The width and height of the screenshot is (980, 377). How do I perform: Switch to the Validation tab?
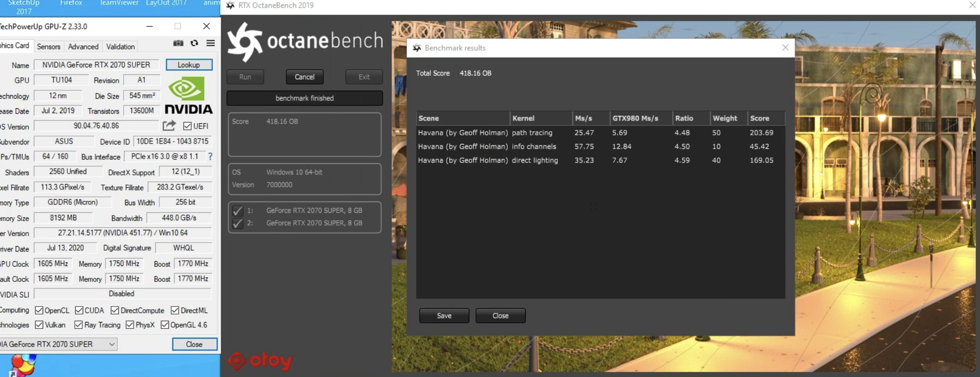121,47
